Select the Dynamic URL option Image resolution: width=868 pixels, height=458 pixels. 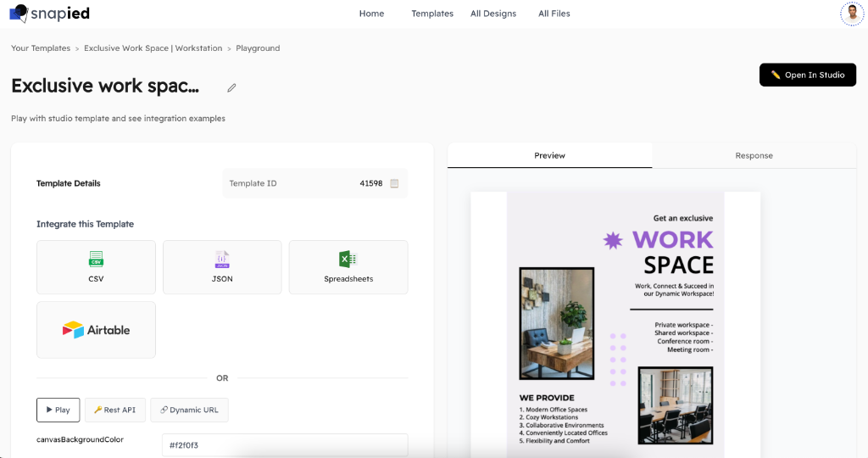point(189,410)
